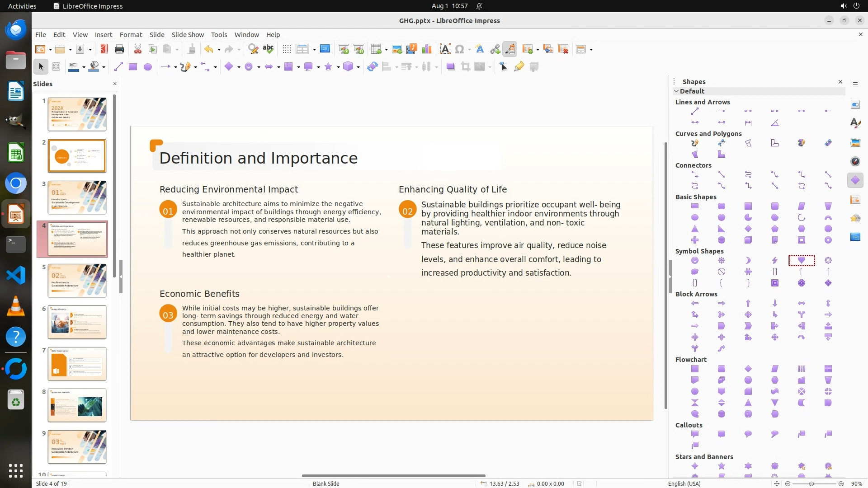Collapse the Default shapes section

677,91
